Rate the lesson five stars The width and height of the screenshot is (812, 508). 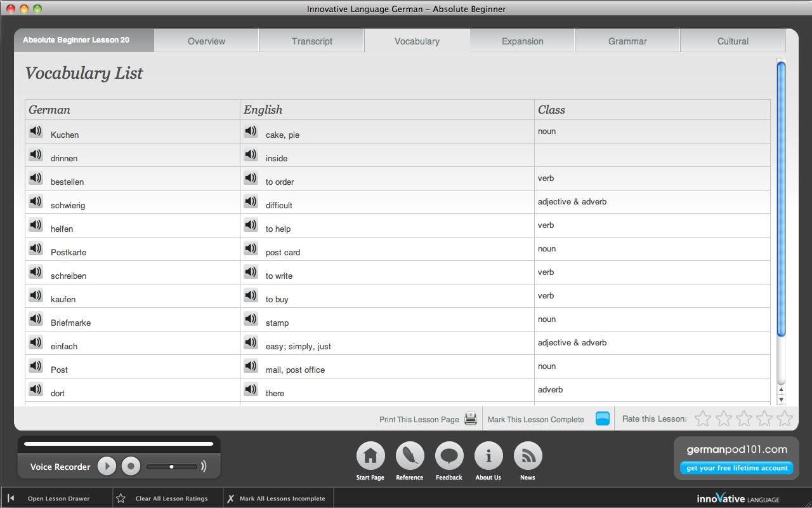click(785, 418)
